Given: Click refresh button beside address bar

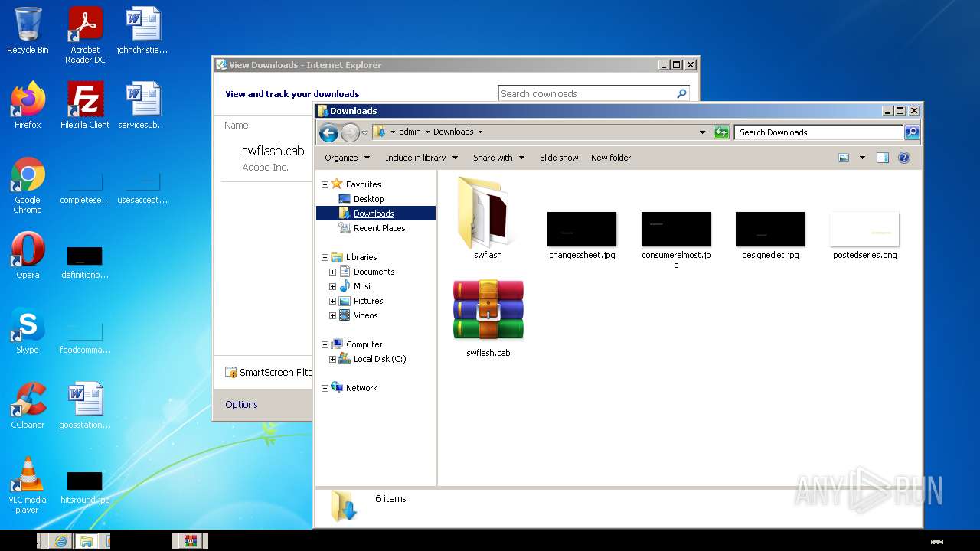Looking at the screenshot, I should tap(721, 132).
